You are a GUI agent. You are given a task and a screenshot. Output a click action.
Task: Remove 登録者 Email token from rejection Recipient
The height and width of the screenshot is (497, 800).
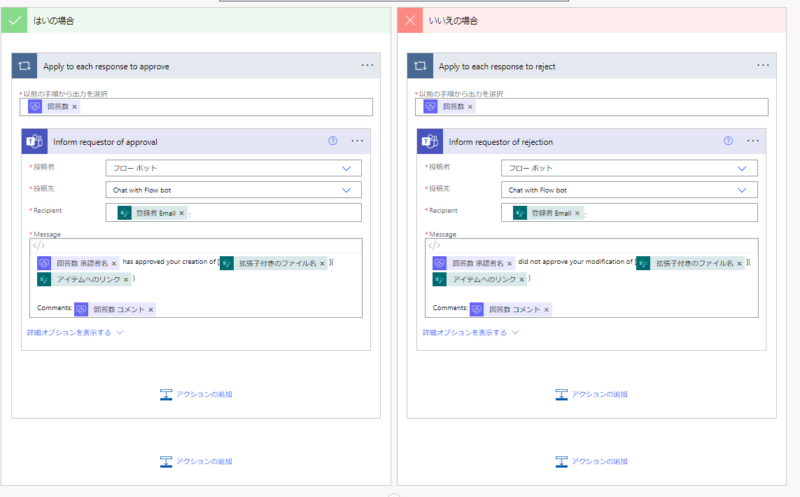(577, 213)
